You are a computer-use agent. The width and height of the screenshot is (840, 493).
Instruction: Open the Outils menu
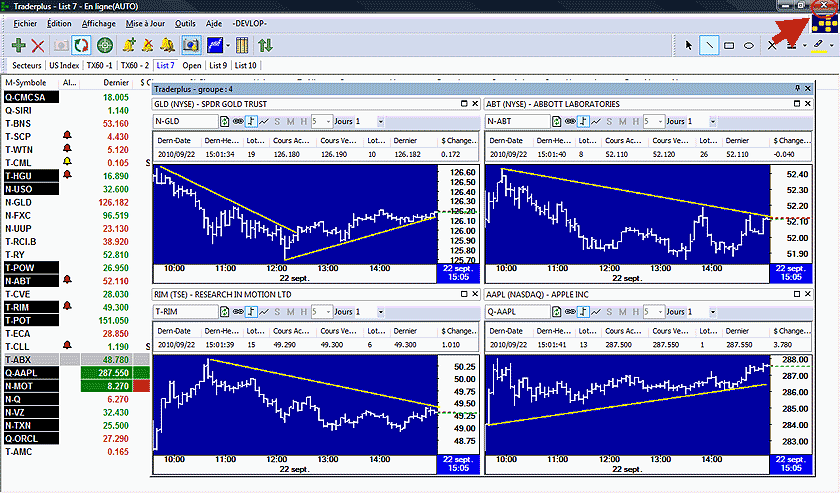click(185, 24)
